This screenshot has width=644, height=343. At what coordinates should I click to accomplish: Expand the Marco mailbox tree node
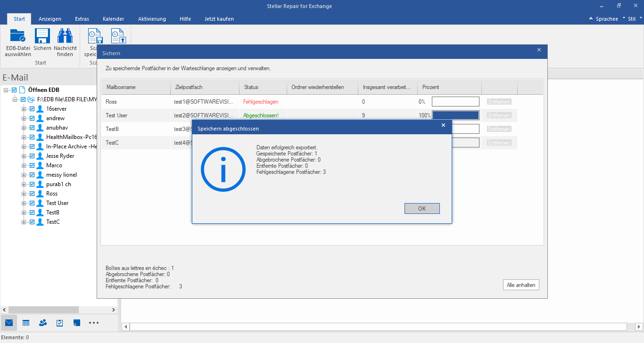coord(24,165)
